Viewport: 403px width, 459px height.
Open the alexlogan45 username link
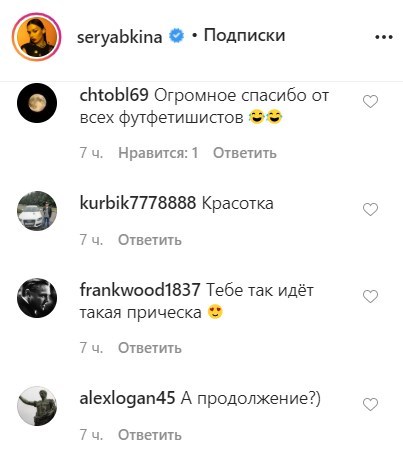(x=127, y=398)
